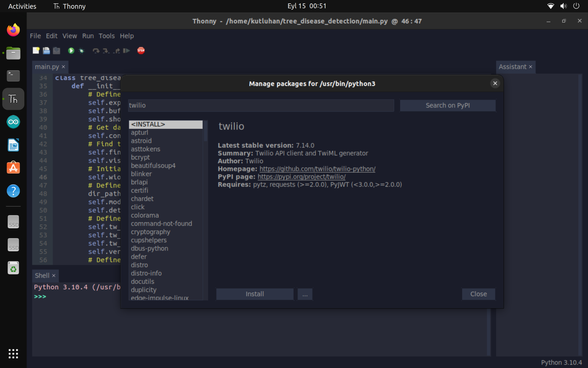Open LibreOffice Writer from the dock

(13, 145)
